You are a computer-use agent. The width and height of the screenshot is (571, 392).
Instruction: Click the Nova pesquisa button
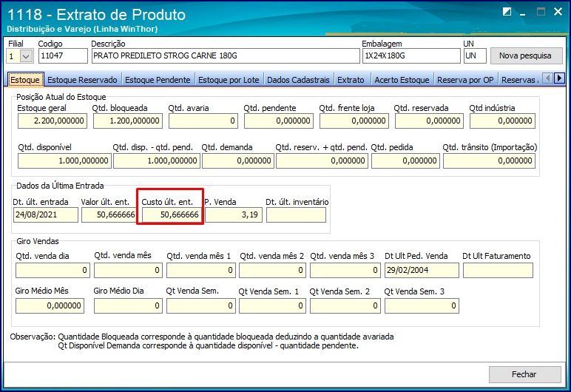(x=526, y=55)
